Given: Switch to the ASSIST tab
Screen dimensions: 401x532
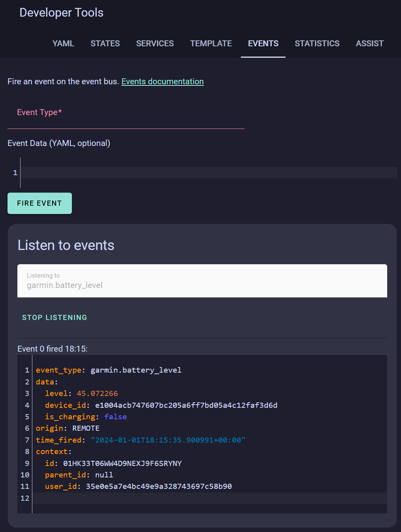Looking at the screenshot, I should 369,44.
